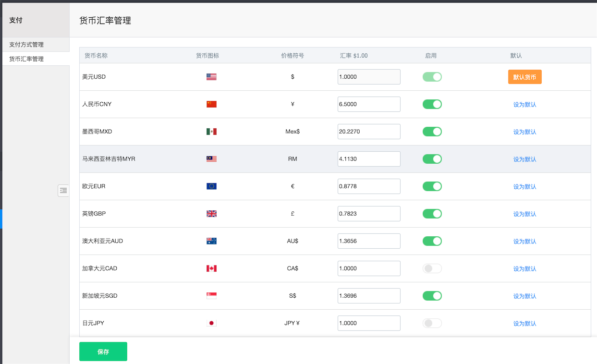The height and width of the screenshot is (364, 597).
Task: Collapse the sidebar with the fold icon
Action: [x=63, y=191]
